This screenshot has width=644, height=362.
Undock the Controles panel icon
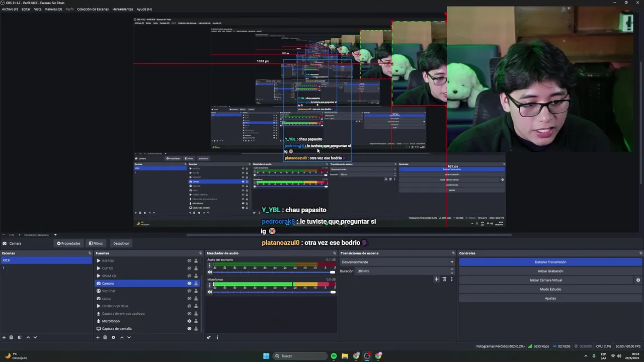point(640,253)
